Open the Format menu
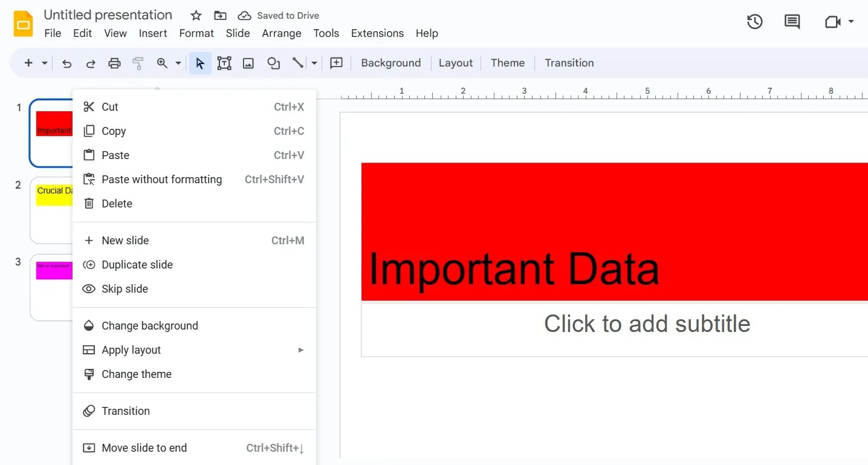 pyautogui.click(x=196, y=33)
